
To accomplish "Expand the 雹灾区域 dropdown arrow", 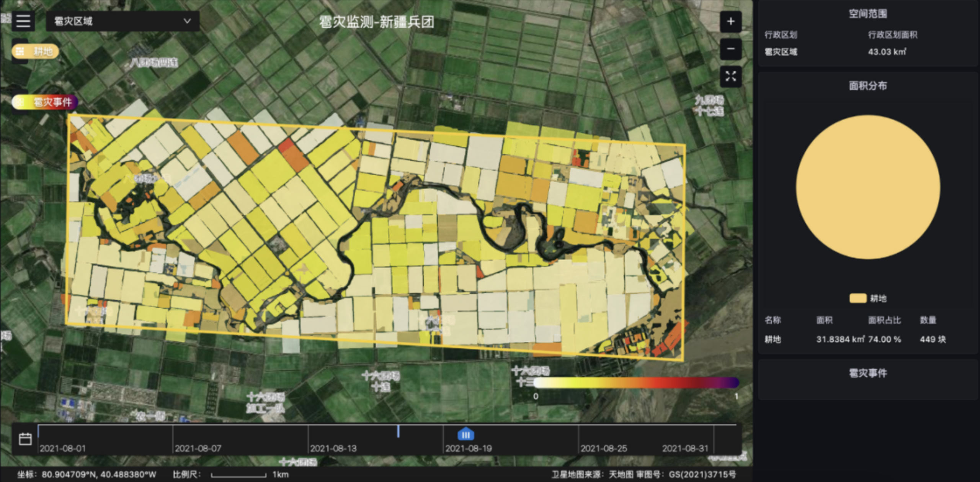I will pos(187,21).
